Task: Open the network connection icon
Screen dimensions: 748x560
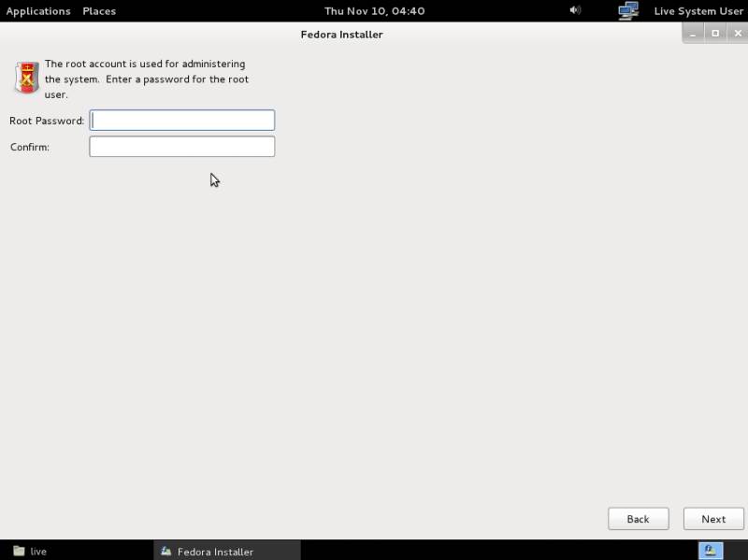Action: tap(628, 10)
